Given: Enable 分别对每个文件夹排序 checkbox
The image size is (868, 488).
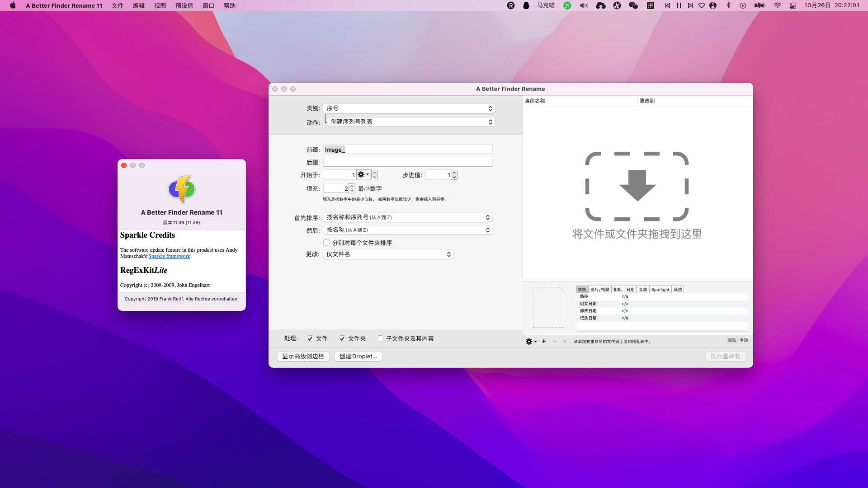Looking at the screenshot, I should click(326, 243).
